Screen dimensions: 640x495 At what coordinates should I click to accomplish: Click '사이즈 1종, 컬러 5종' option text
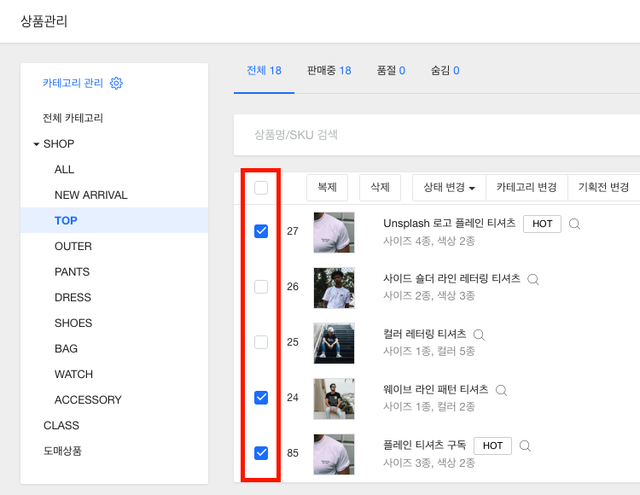pyautogui.click(x=429, y=351)
